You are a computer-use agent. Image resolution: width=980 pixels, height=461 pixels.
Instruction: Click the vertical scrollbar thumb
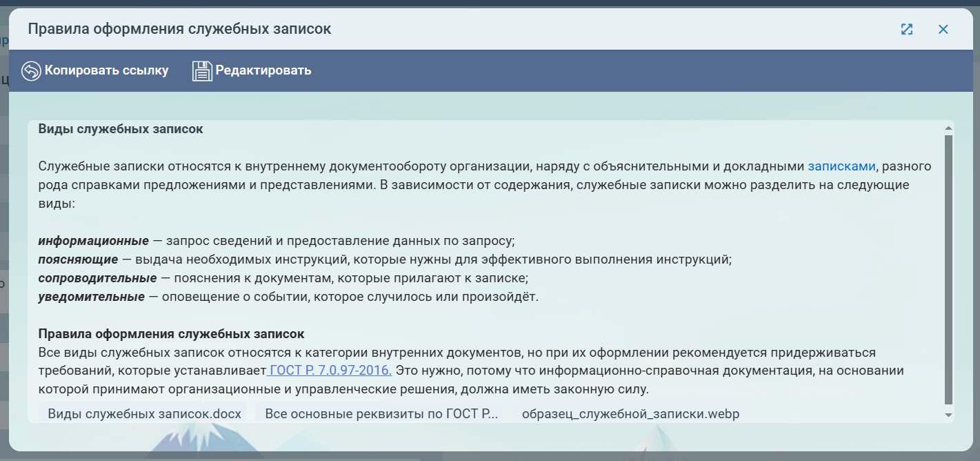(x=949, y=269)
